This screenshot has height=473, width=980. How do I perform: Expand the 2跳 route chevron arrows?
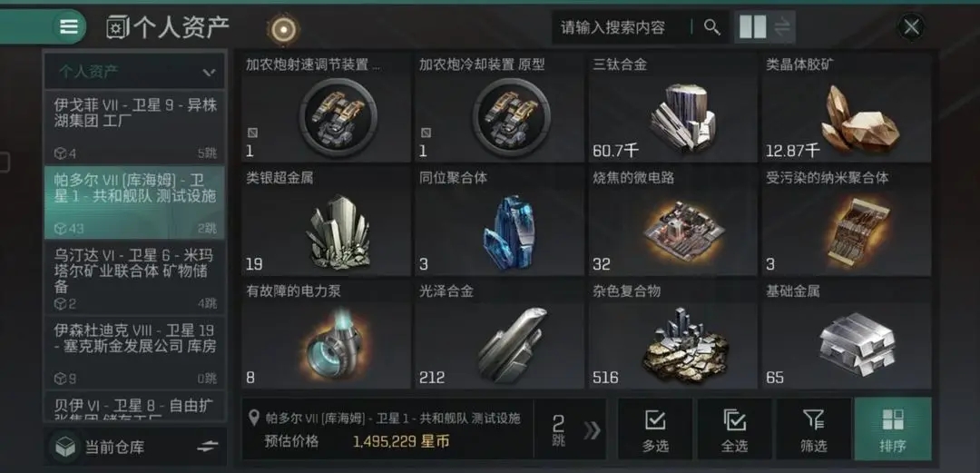point(592,429)
